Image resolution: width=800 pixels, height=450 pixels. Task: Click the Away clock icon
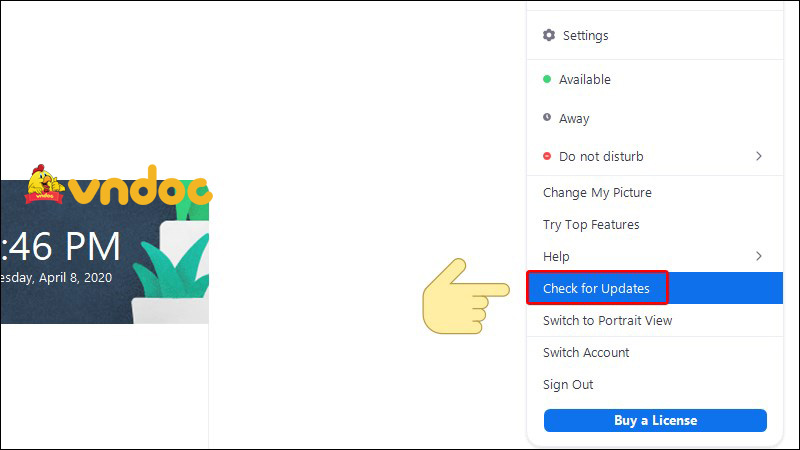[x=547, y=118]
